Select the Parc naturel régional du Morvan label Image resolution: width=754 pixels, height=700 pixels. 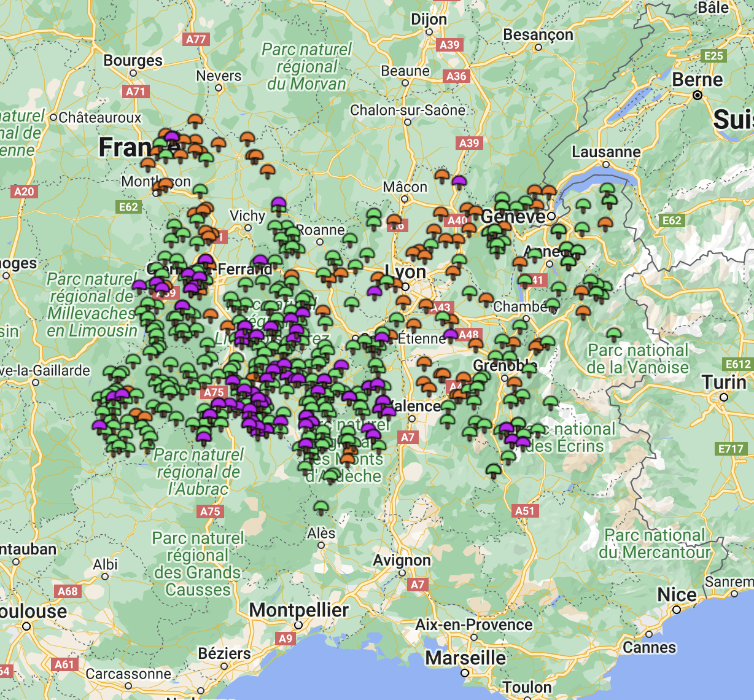(x=307, y=66)
